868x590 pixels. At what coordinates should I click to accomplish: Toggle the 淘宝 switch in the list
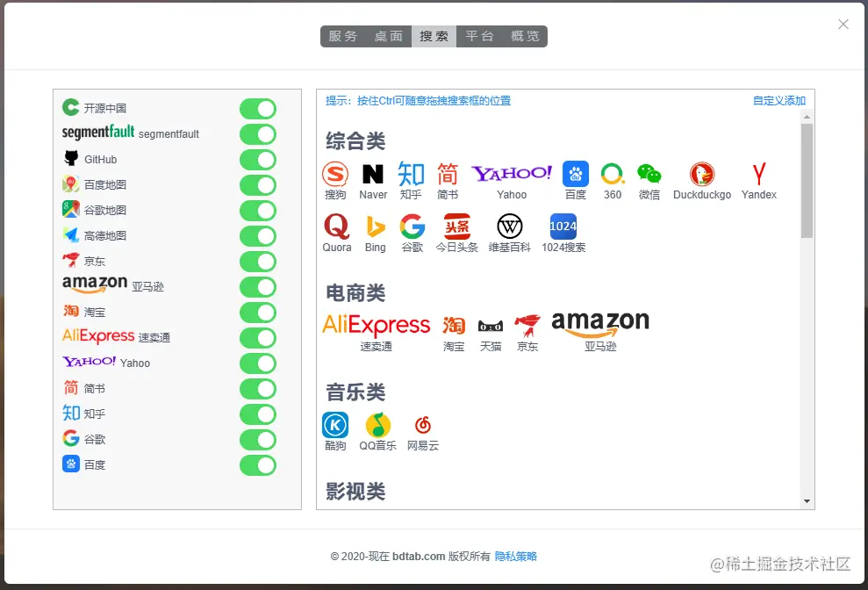(258, 313)
